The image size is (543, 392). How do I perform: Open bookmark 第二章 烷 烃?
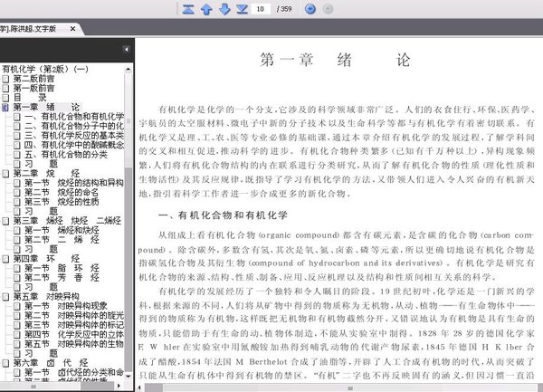coord(46,173)
